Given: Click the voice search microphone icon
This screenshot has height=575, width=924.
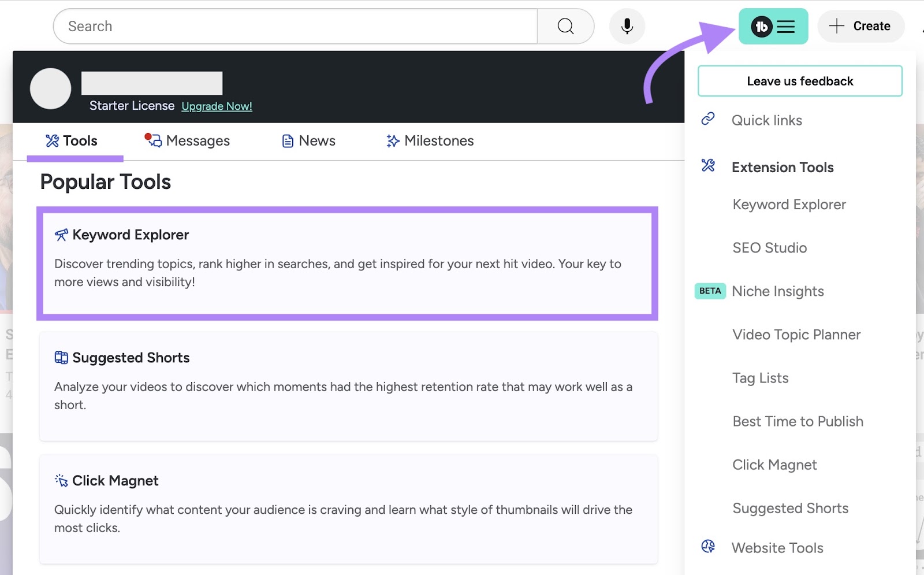Looking at the screenshot, I should coord(627,26).
